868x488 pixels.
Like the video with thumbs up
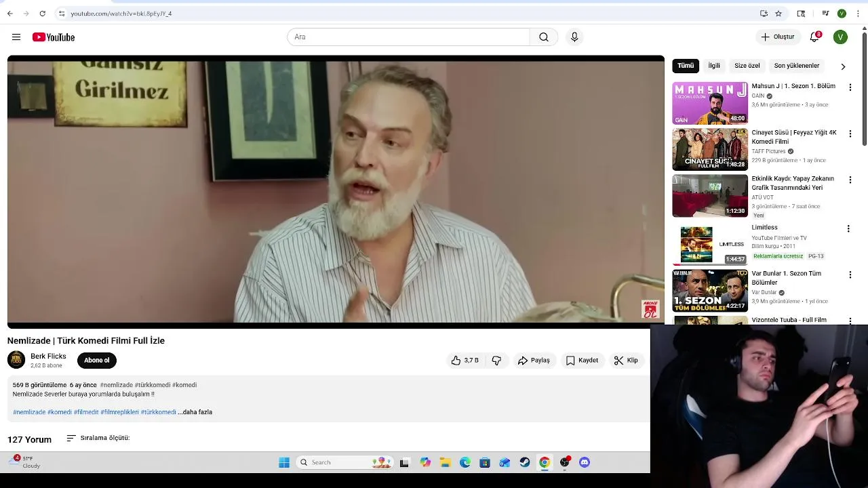tap(465, 361)
